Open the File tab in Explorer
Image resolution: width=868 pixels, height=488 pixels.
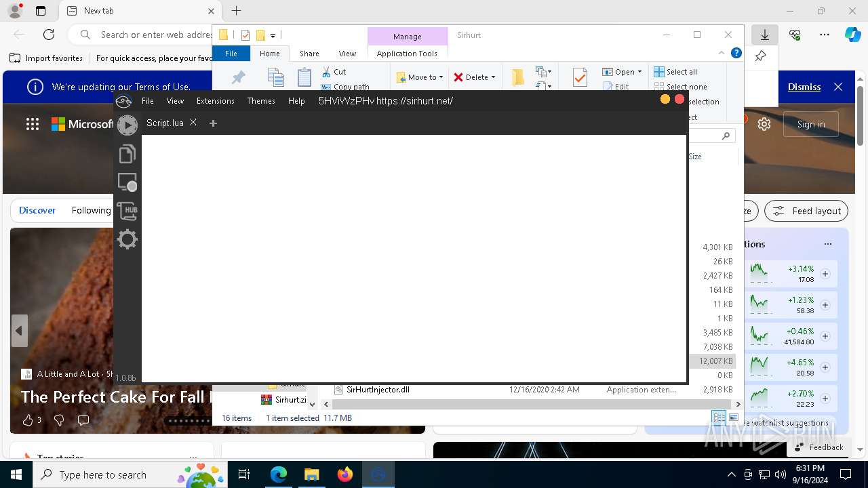tap(231, 54)
